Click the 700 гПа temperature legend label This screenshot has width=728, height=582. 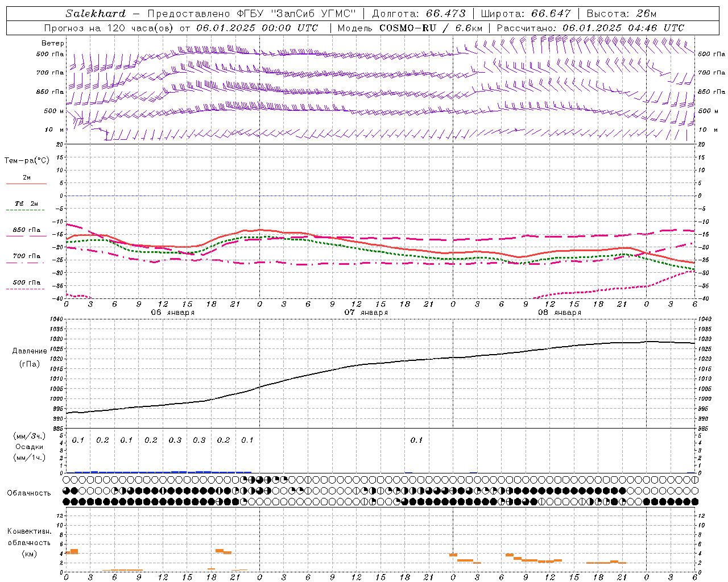(27, 256)
